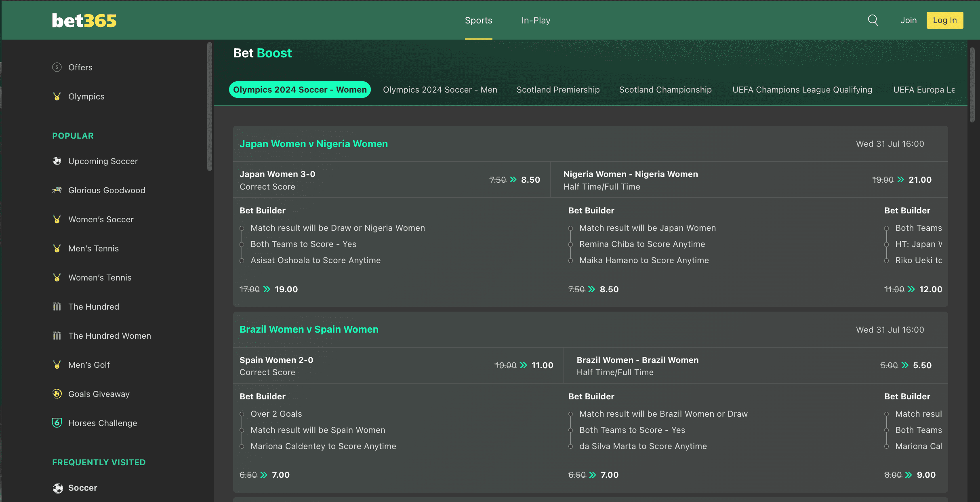This screenshot has width=980, height=502.
Task: Open the Scotland Championship tab
Action: pyautogui.click(x=665, y=90)
